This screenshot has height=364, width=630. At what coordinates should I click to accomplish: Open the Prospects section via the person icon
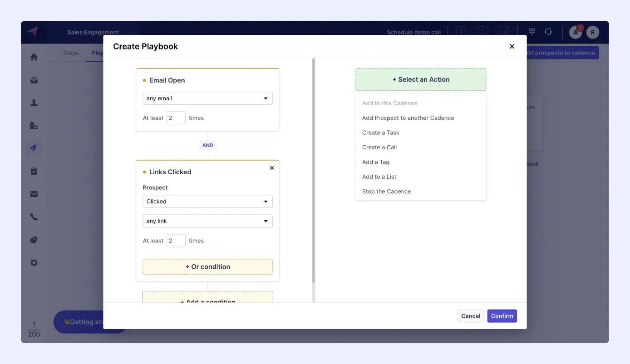34,103
